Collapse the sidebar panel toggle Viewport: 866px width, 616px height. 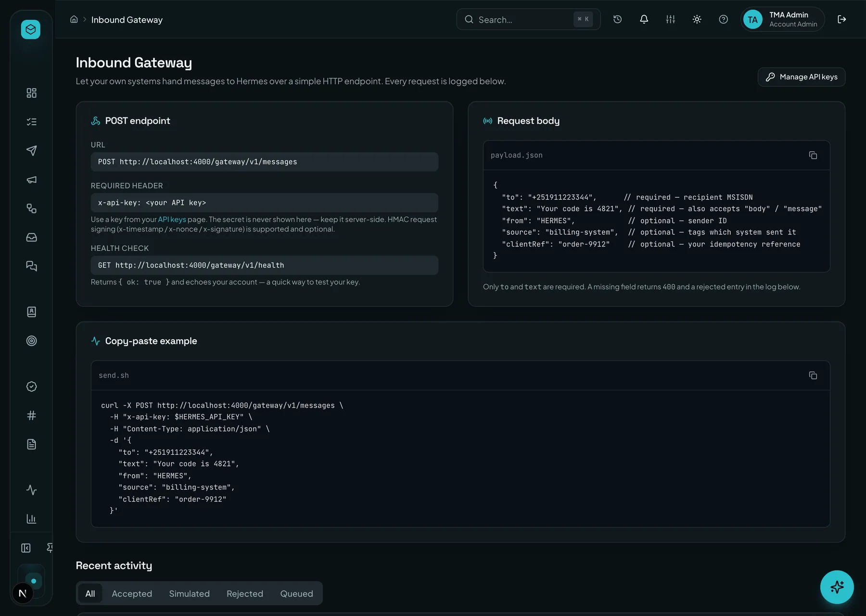click(x=26, y=548)
